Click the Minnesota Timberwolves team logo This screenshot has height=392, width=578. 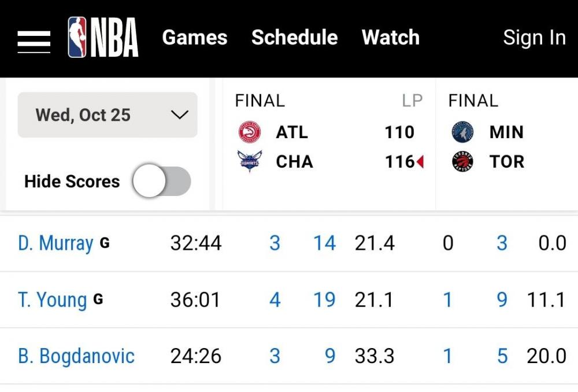click(462, 132)
